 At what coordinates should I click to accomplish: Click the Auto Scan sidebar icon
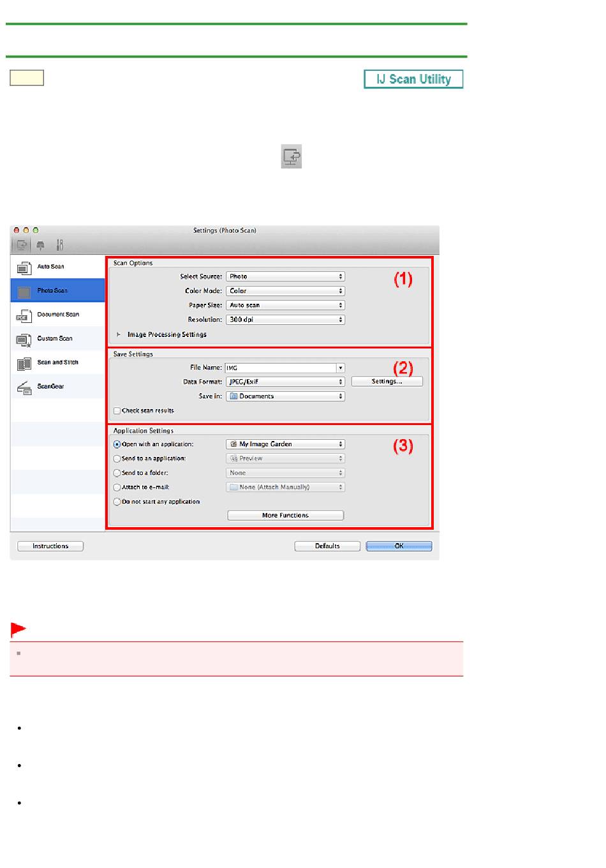(24, 267)
